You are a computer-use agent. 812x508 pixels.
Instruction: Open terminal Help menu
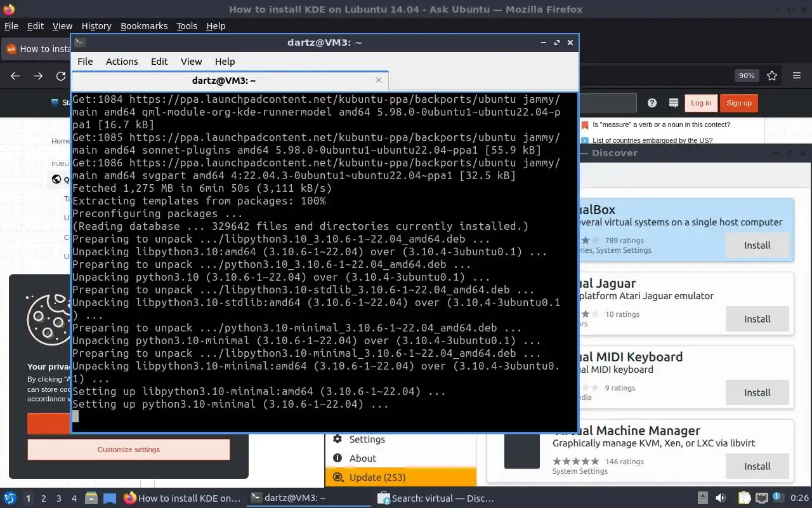tap(225, 62)
